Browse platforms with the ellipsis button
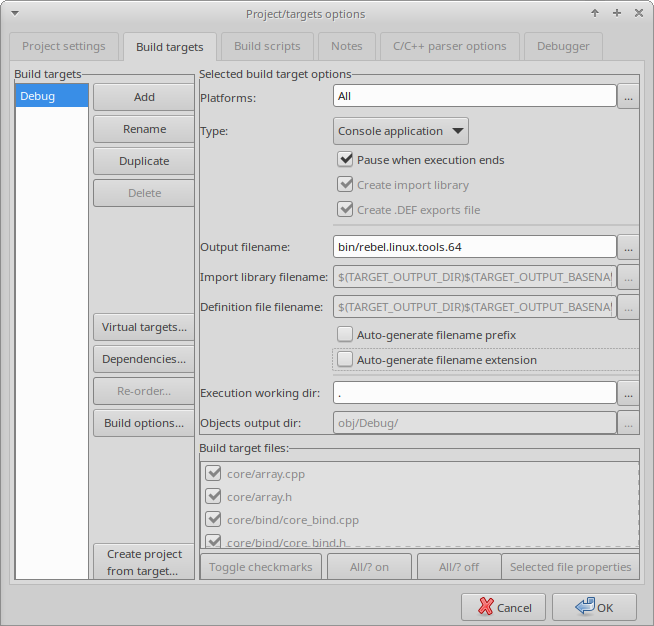 point(628,96)
